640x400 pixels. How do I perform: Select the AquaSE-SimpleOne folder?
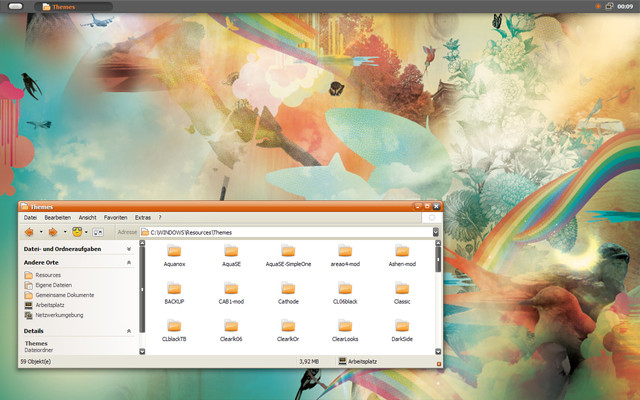(x=288, y=256)
